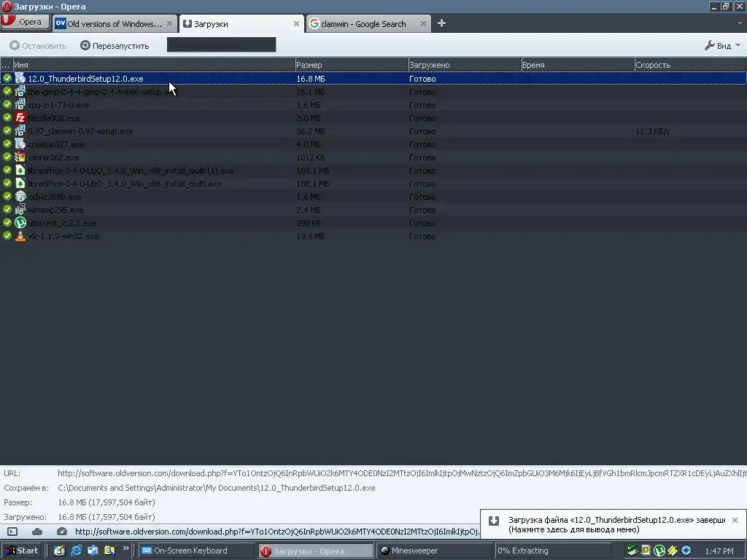Click the xchat file icon
The width and height of the screenshot is (747, 560).
pyautogui.click(x=20, y=196)
